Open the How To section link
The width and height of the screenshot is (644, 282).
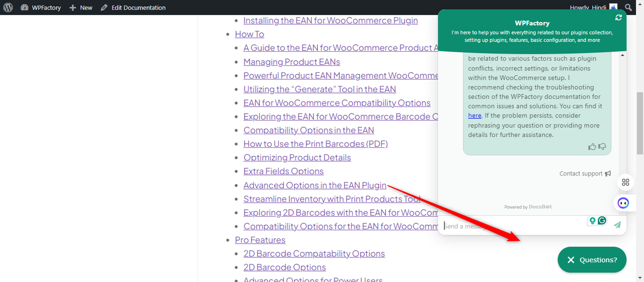(x=250, y=34)
